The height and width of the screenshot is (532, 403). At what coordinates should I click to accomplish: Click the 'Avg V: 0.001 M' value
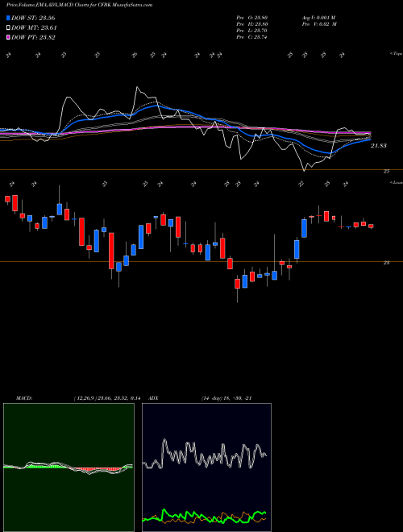point(318,18)
